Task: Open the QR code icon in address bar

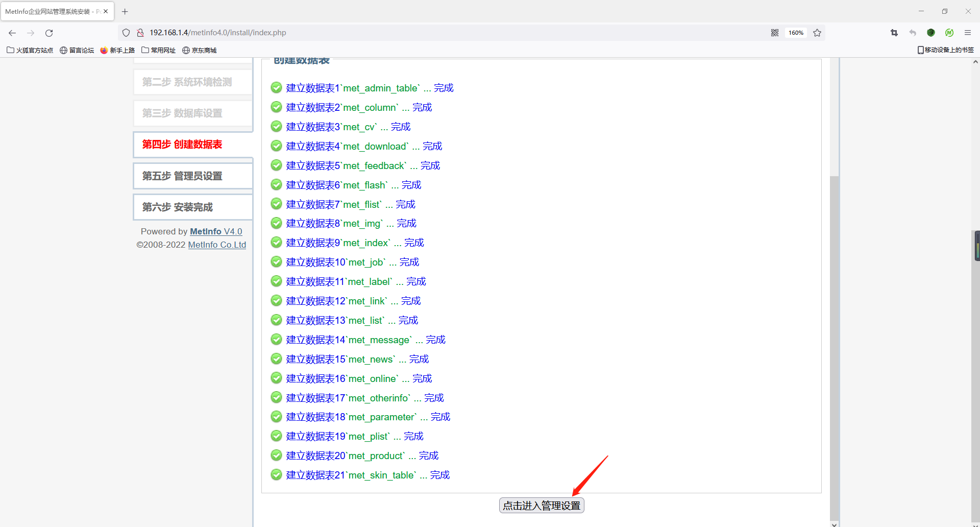Action: pyautogui.click(x=775, y=33)
